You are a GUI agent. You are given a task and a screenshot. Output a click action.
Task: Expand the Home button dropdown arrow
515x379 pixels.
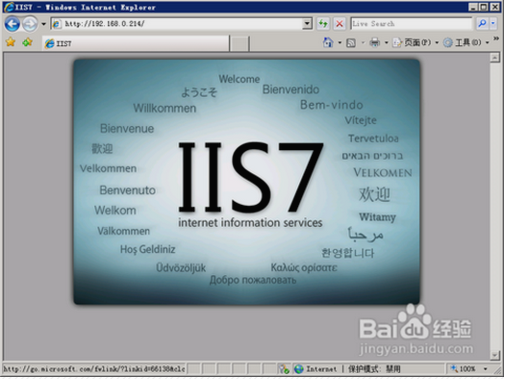point(340,43)
